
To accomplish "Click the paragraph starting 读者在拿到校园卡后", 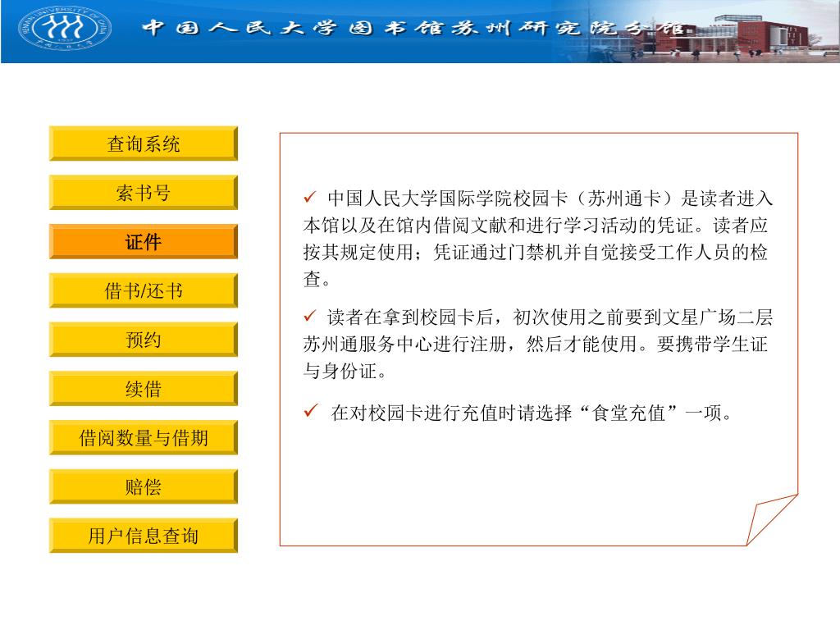I will [538, 344].
